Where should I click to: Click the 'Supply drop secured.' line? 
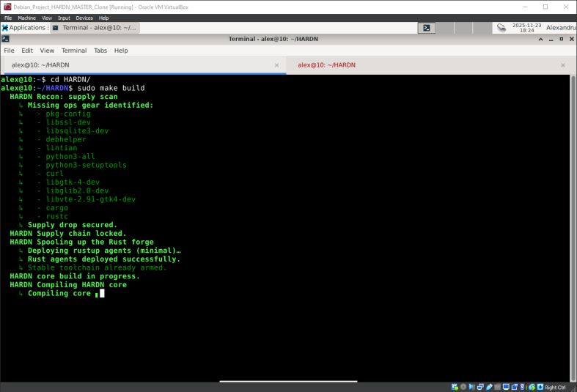tap(72, 225)
